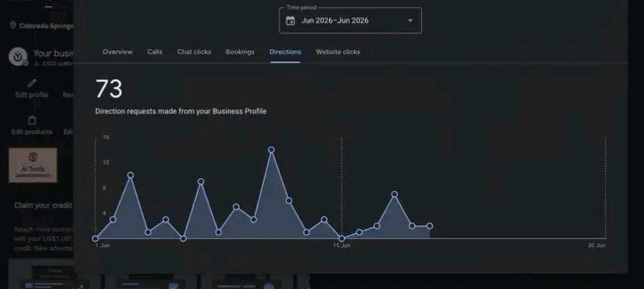Click the calendar icon in Time period field
Screen dimensions: 644x289
[290, 21]
